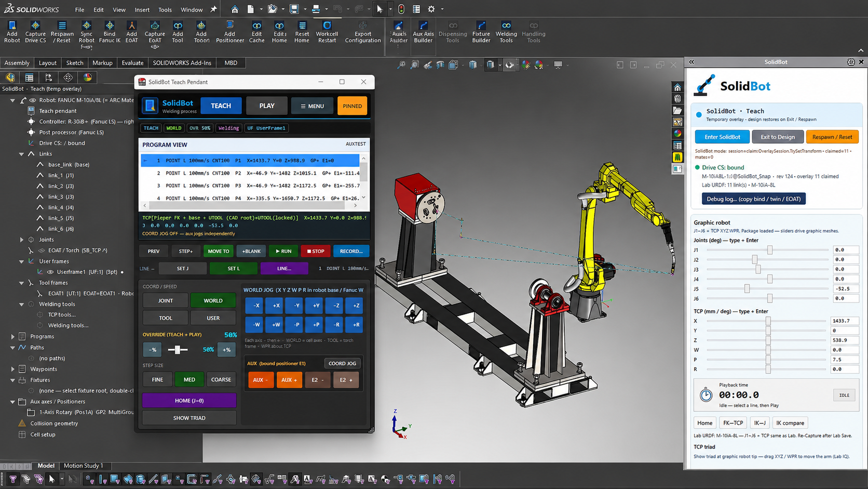The height and width of the screenshot is (489, 868).
Task: Open Welding Tools icon
Action: coord(506,32)
